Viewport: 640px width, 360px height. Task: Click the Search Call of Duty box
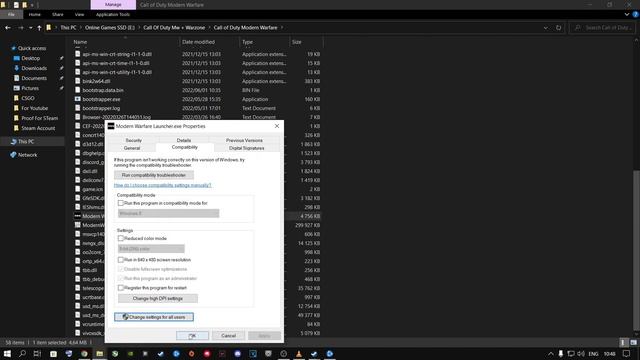pos(603,28)
